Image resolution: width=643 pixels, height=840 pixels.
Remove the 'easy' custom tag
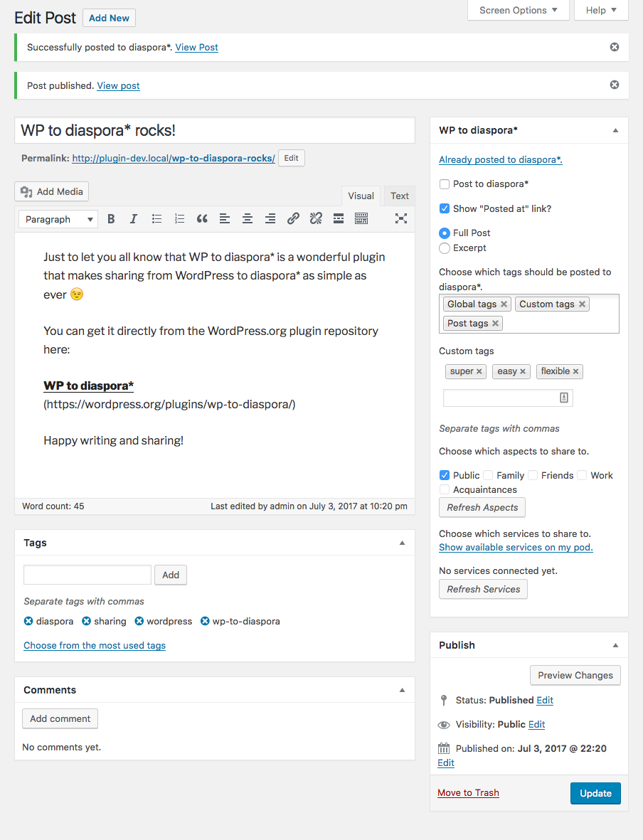click(x=522, y=372)
